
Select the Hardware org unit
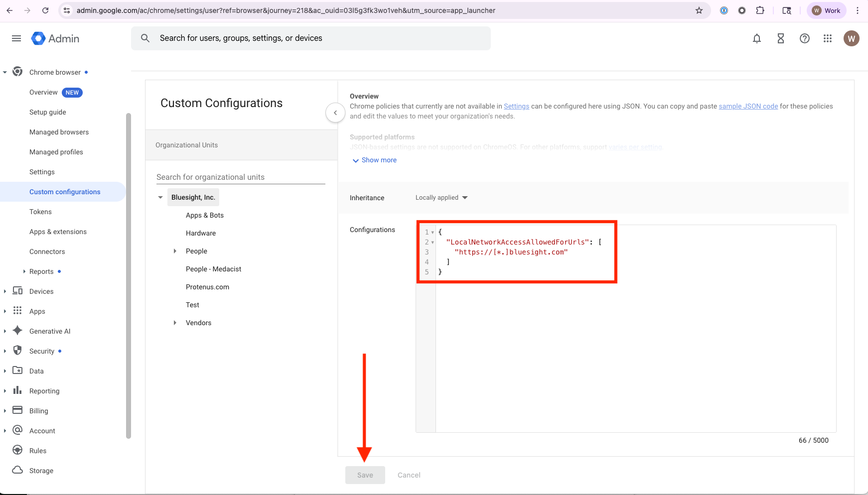point(201,233)
